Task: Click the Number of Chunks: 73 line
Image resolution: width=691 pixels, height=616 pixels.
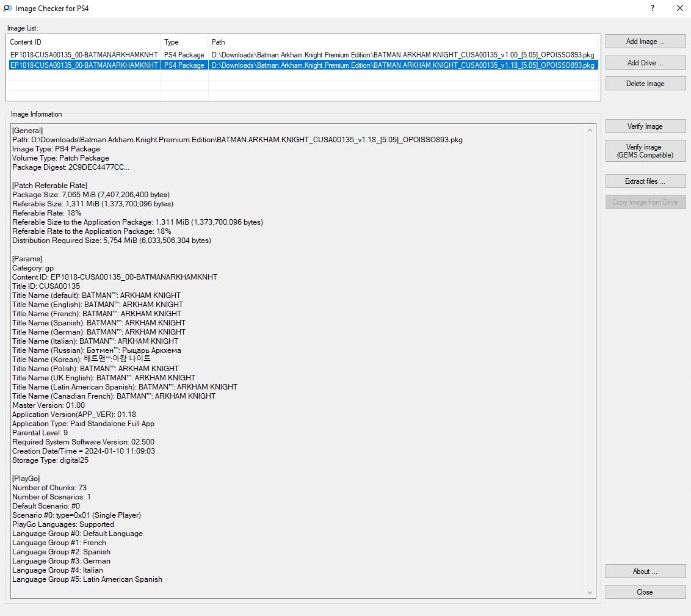Action: pyautogui.click(x=49, y=488)
